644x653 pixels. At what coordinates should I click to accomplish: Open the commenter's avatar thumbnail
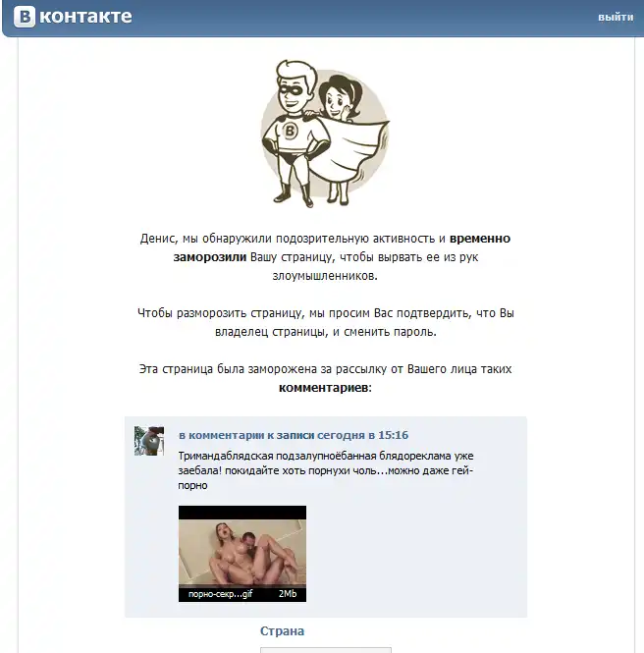[149, 441]
